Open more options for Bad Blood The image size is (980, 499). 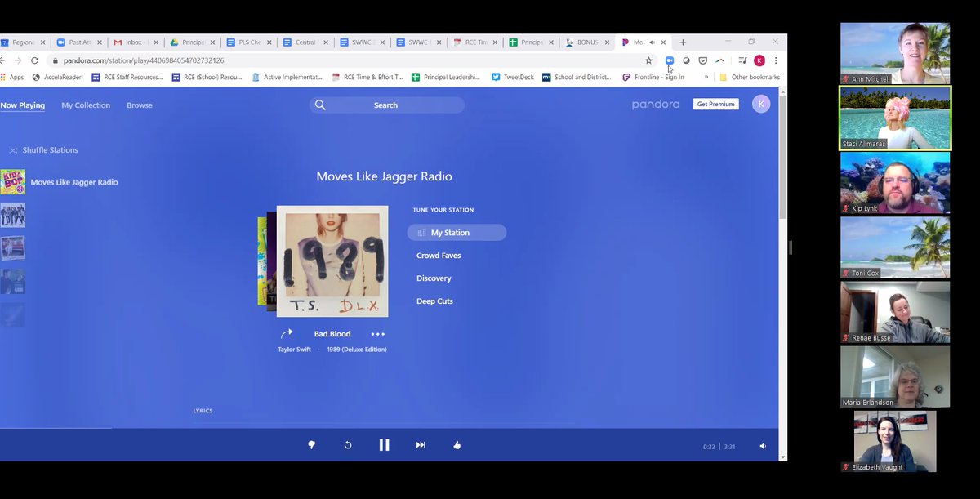377,333
